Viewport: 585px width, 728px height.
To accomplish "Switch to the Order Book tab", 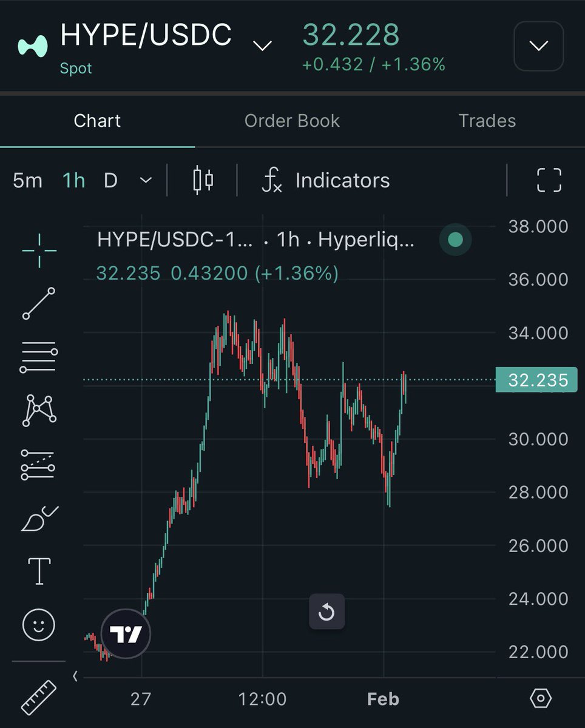I will tap(292, 121).
